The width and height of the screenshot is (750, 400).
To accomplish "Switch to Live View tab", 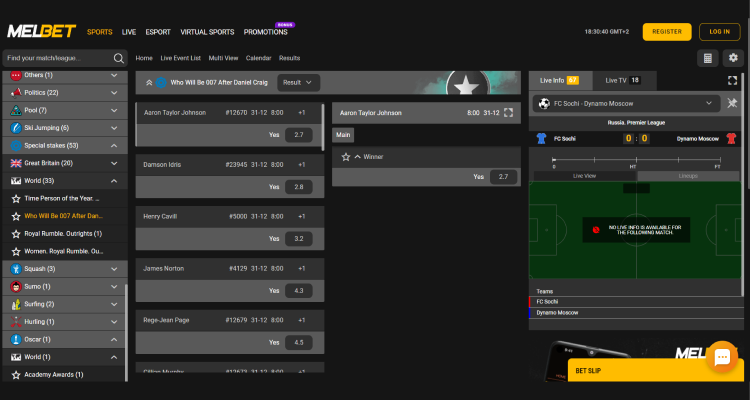I will pos(585,176).
